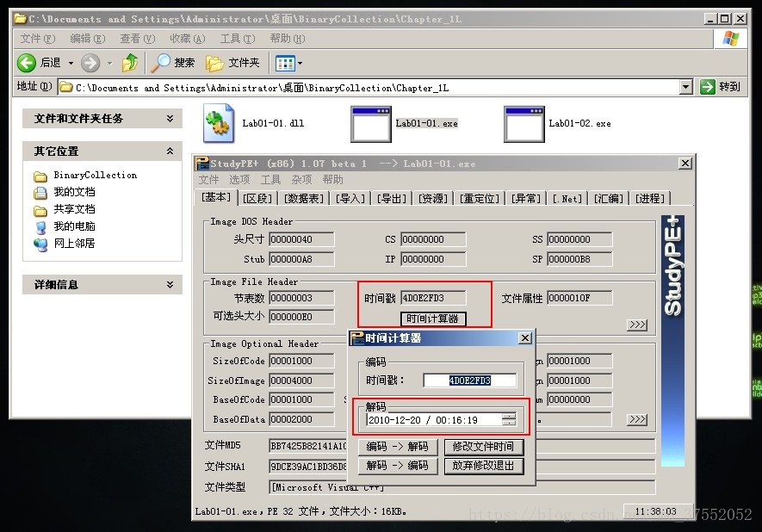Click the Back arrow icon in Explorer
Image resolution: width=762 pixels, height=532 pixels.
click(x=27, y=63)
